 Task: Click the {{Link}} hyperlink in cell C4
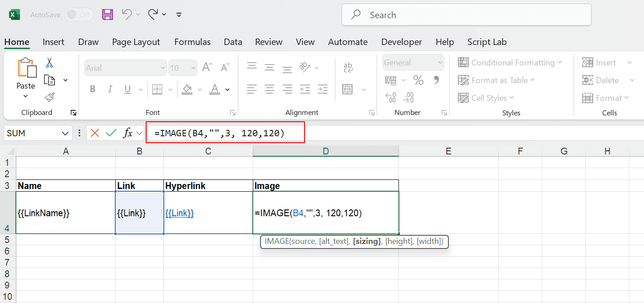point(179,213)
